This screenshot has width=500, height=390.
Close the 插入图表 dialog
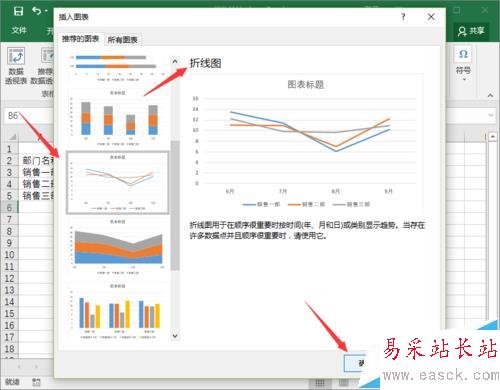pos(431,17)
